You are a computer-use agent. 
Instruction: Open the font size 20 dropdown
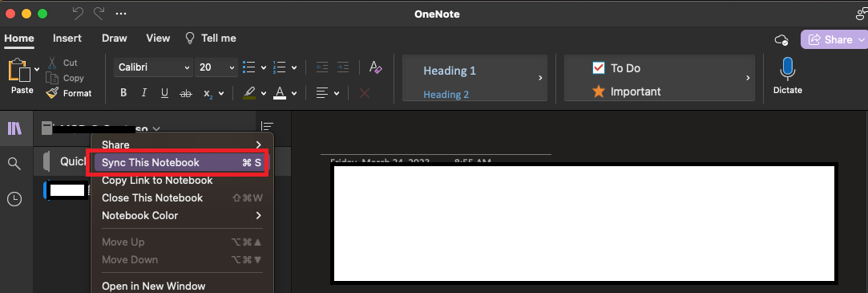tap(216, 67)
